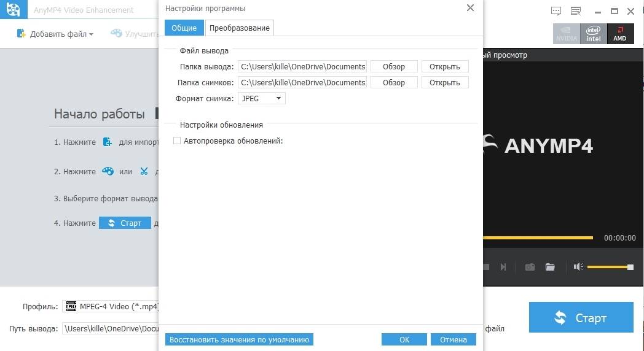Open the Профиль MPEG-4 Video combo box
The width and height of the screenshot is (644, 351).
pos(111,306)
